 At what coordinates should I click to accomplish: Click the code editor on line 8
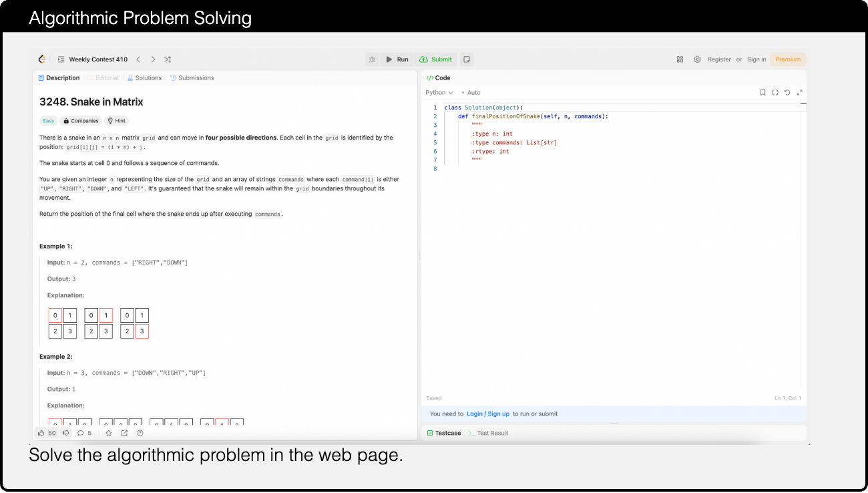(621, 169)
